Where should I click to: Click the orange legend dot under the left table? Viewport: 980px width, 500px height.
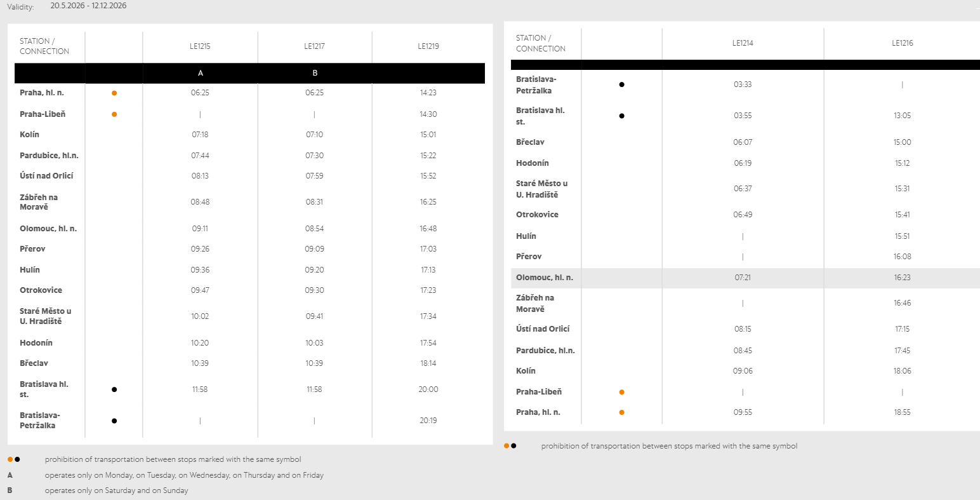(x=10, y=459)
